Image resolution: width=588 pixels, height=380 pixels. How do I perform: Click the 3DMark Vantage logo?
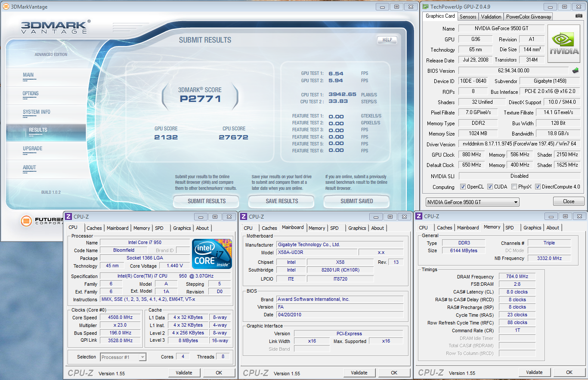tap(56, 27)
